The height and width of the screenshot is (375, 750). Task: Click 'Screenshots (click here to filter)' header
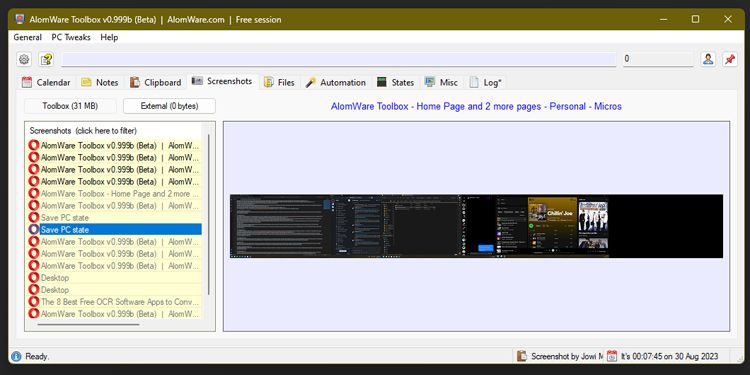click(x=83, y=131)
